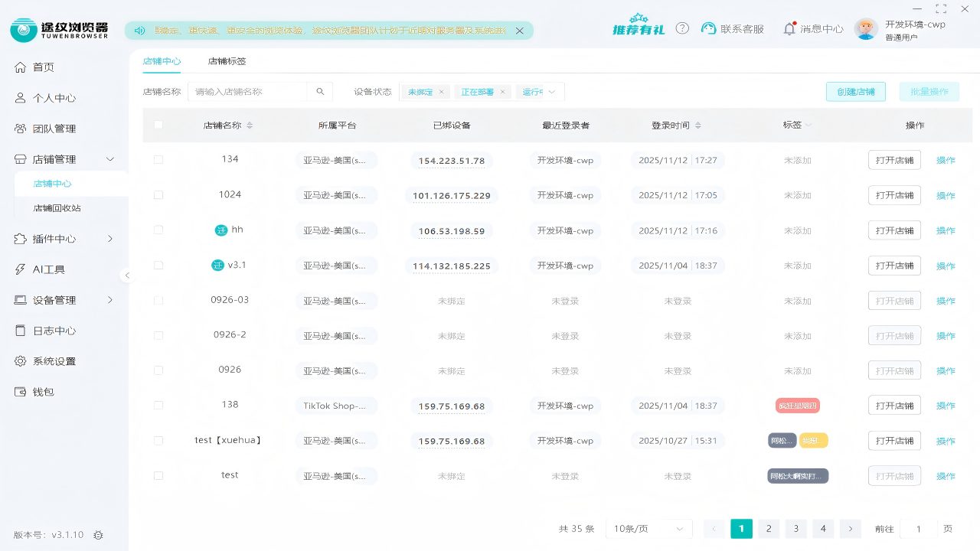Check the select-all checkbox in table header
The height and width of the screenshot is (551, 980).
(158, 125)
